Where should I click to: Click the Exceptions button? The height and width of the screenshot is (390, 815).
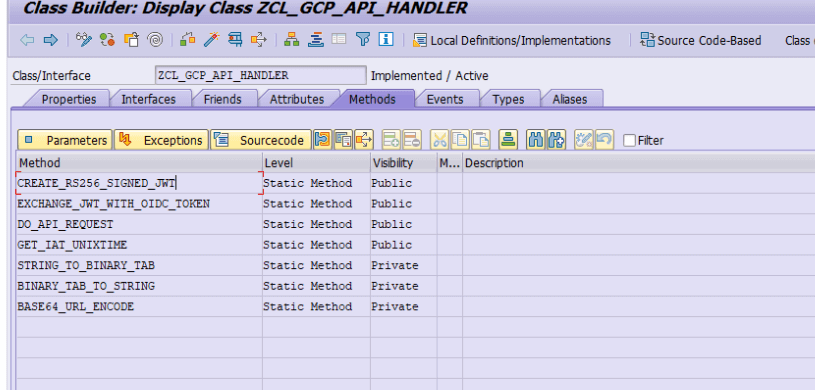coord(162,140)
